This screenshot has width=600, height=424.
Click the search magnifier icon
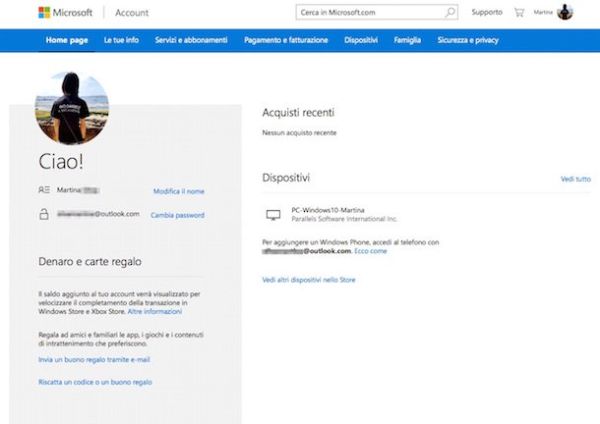tap(449, 13)
